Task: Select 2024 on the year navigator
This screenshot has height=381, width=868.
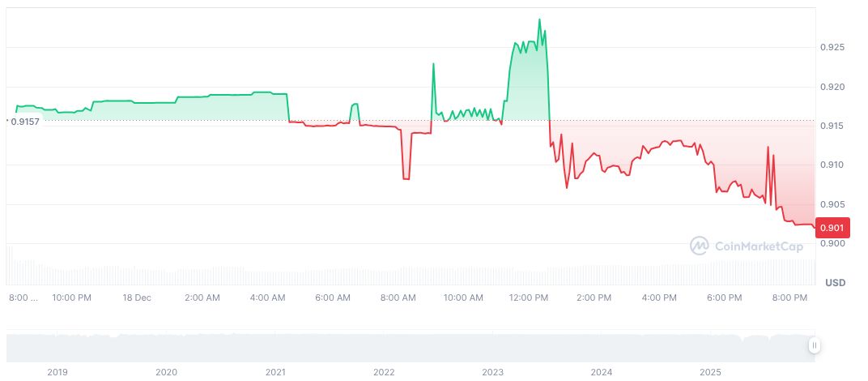Action: [x=602, y=372]
